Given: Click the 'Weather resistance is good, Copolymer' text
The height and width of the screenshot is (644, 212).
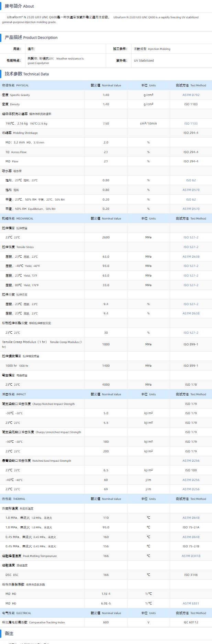Looking at the screenshot, I should pyautogui.click(x=56, y=61).
